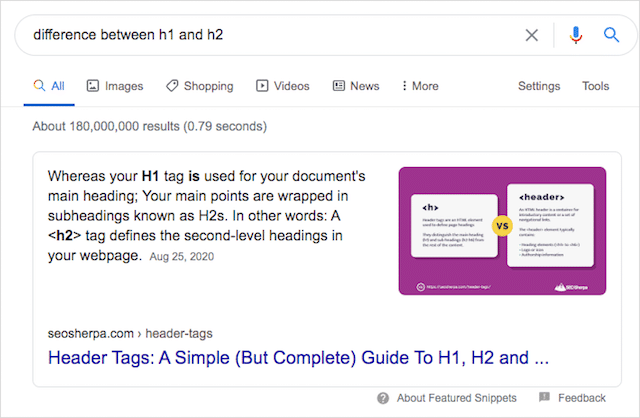Switch to the Images tab

pyautogui.click(x=115, y=86)
